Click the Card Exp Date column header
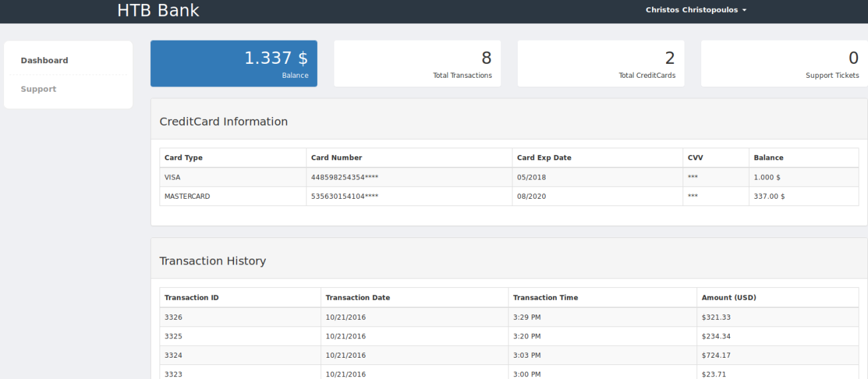Image resolution: width=868 pixels, height=379 pixels. coord(544,158)
